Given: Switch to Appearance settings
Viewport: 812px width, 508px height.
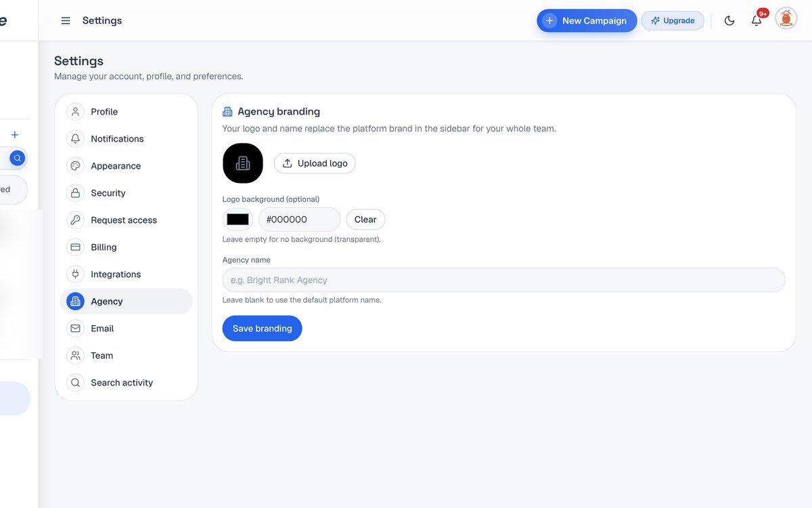Looking at the screenshot, I should [x=127, y=166].
